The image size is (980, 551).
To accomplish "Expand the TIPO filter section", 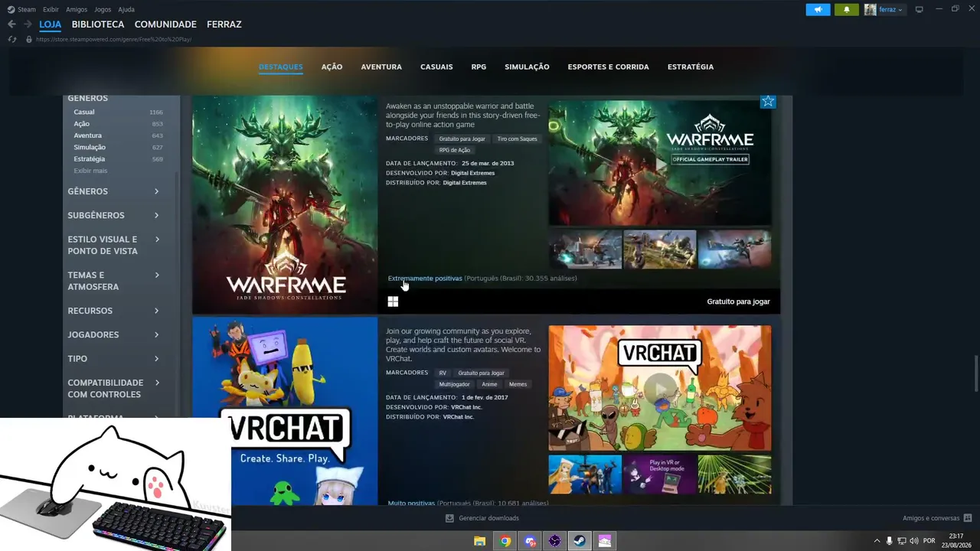I will tap(113, 358).
